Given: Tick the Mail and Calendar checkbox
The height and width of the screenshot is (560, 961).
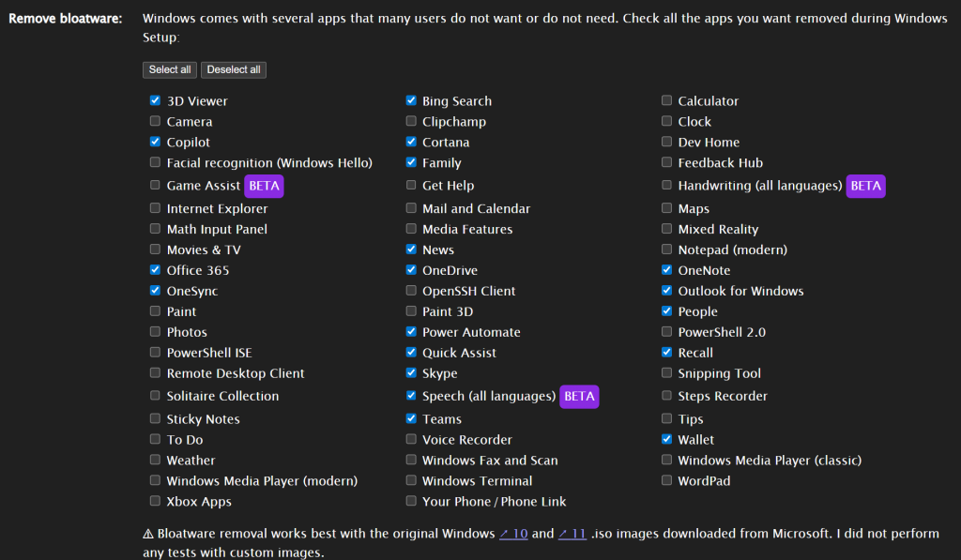Looking at the screenshot, I should point(411,208).
